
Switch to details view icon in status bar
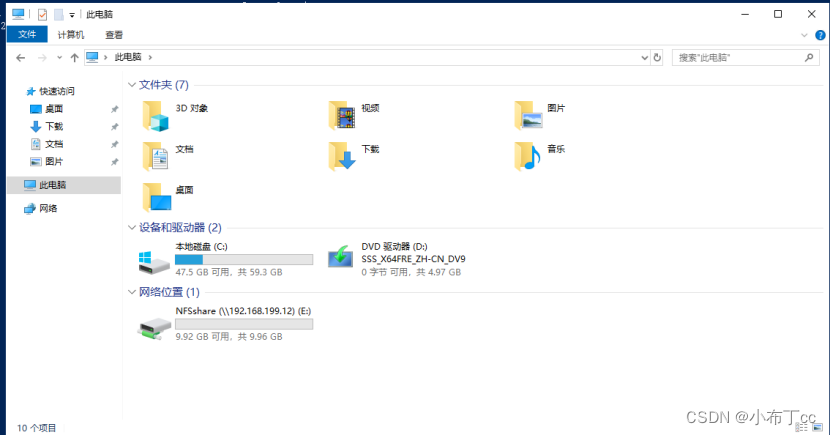click(801, 428)
